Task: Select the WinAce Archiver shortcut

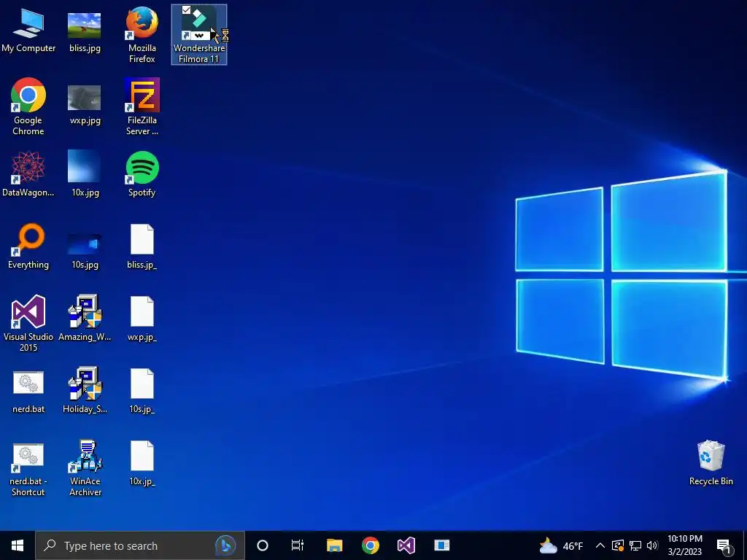Action: coord(85,468)
